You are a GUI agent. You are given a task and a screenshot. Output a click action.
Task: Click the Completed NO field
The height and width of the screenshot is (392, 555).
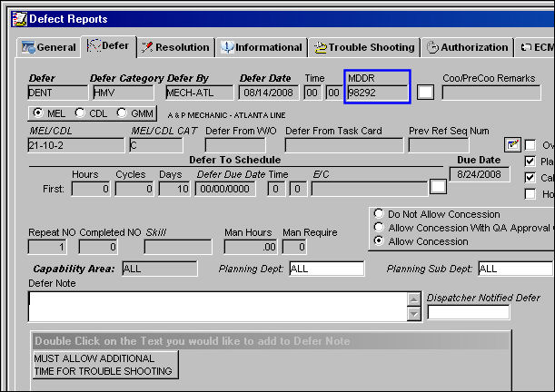coord(98,247)
